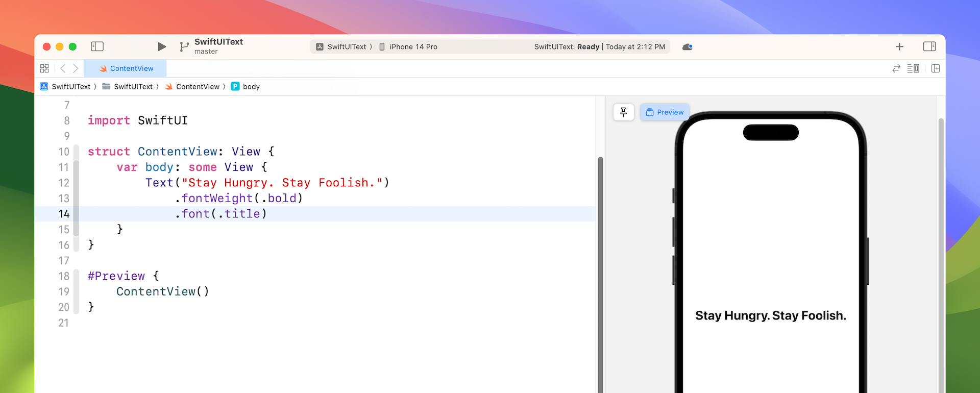This screenshot has width=980, height=393.
Task: Open body property in jump bar
Action: [x=246, y=87]
